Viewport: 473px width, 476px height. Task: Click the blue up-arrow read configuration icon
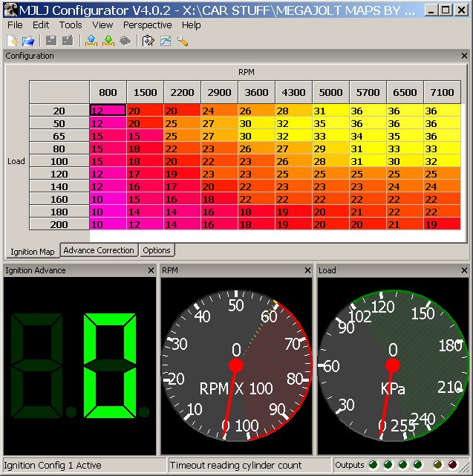[91, 41]
